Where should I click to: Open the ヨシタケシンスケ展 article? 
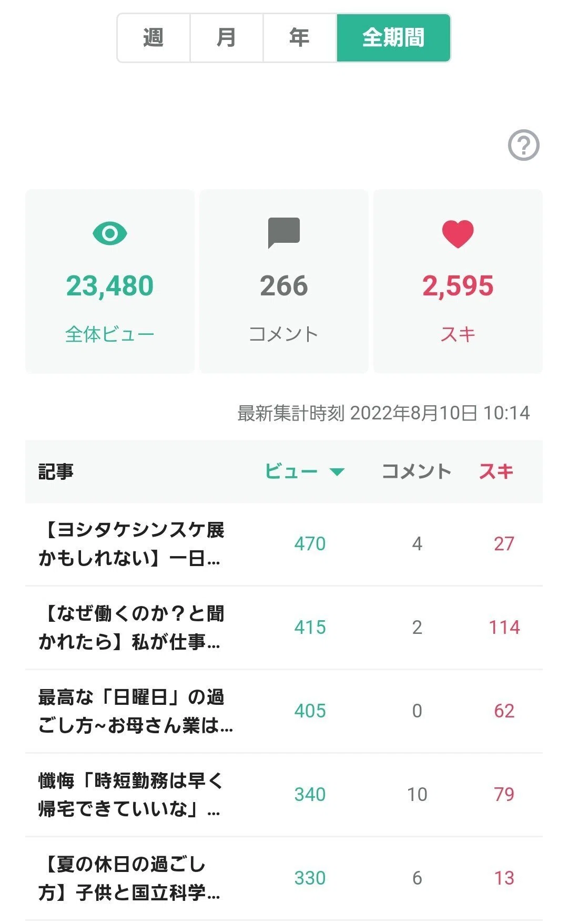(x=284, y=544)
